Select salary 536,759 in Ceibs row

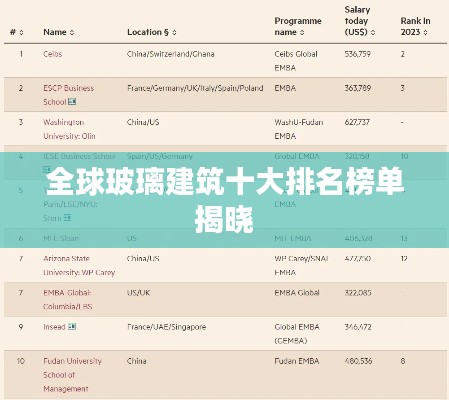click(358, 54)
